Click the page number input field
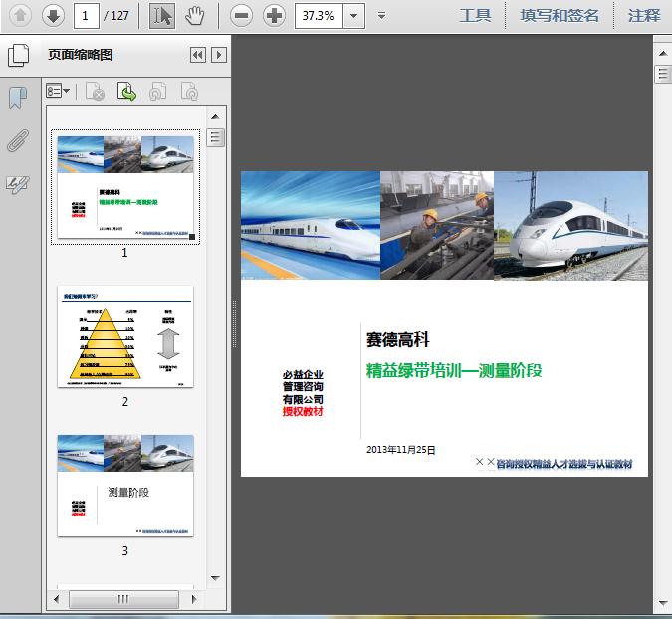This screenshot has height=619, width=672. (87, 16)
